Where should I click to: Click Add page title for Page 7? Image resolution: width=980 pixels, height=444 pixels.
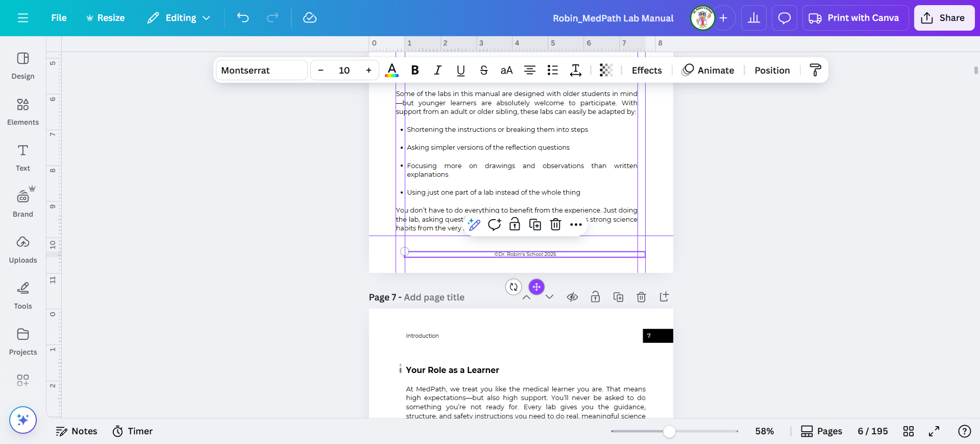click(434, 297)
